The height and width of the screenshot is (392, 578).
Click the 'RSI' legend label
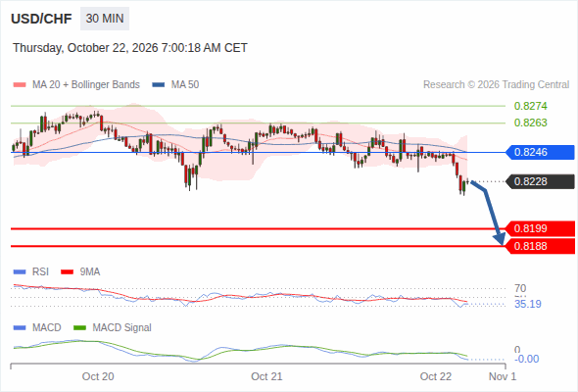[40, 272]
